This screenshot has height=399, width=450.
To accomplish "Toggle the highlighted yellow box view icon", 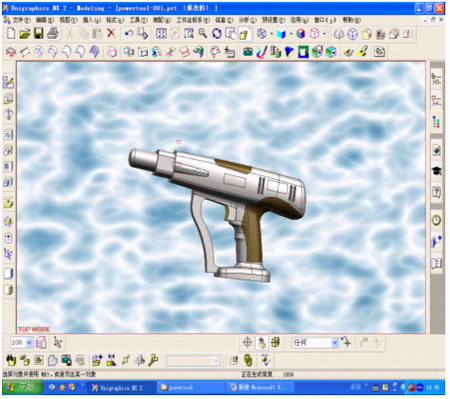I will pyautogui.click(x=245, y=34).
